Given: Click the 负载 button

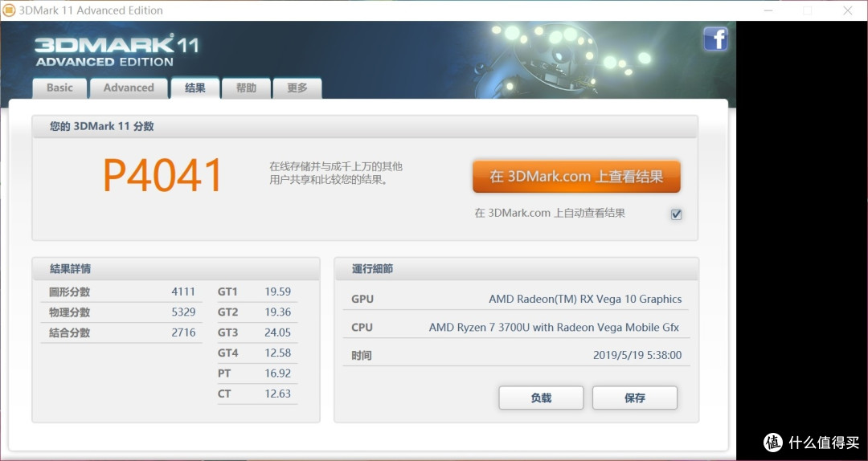Looking at the screenshot, I should click(541, 398).
